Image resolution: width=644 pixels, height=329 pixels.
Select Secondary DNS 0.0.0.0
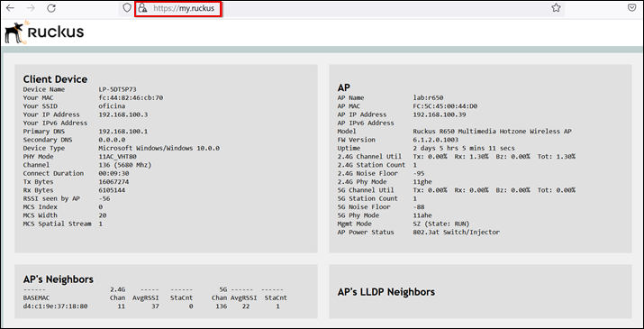tap(112, 140)
